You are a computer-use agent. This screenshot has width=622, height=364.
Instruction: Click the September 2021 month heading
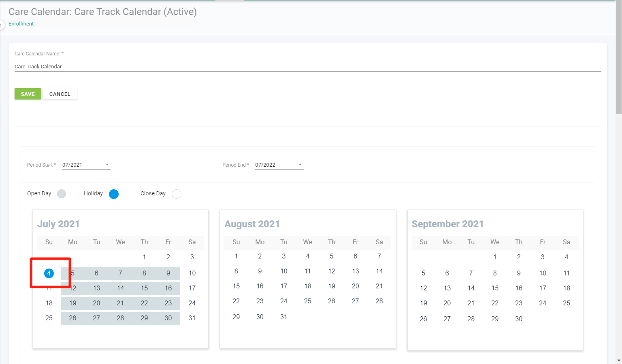click(x=447, y=224)
